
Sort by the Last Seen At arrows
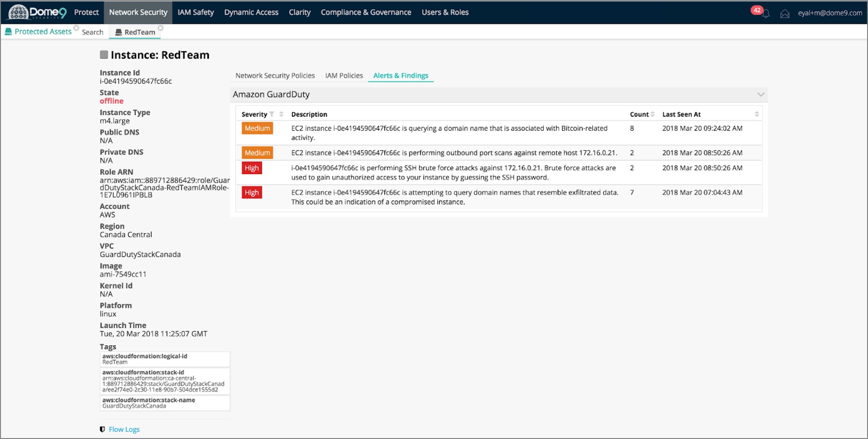[757, 114]
